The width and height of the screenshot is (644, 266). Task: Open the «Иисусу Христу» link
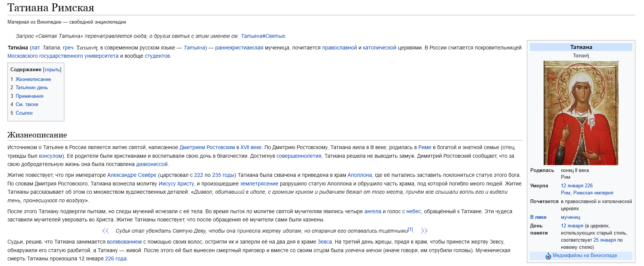(x=176, y=184)
